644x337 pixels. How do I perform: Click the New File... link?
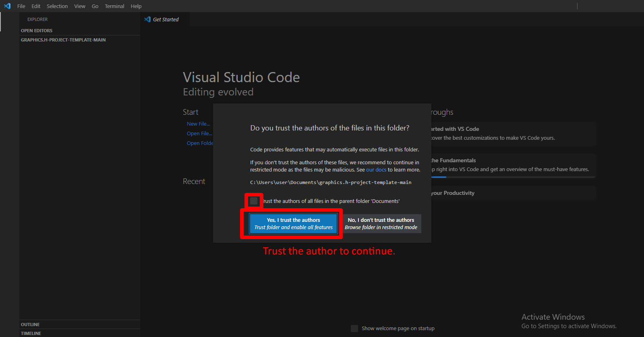coord(198,124)
